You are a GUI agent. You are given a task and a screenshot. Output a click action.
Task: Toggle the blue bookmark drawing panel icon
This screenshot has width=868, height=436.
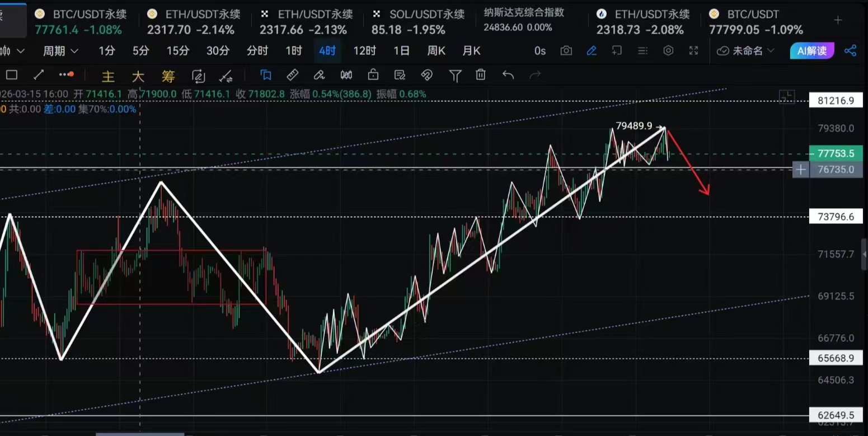point(266,75)
